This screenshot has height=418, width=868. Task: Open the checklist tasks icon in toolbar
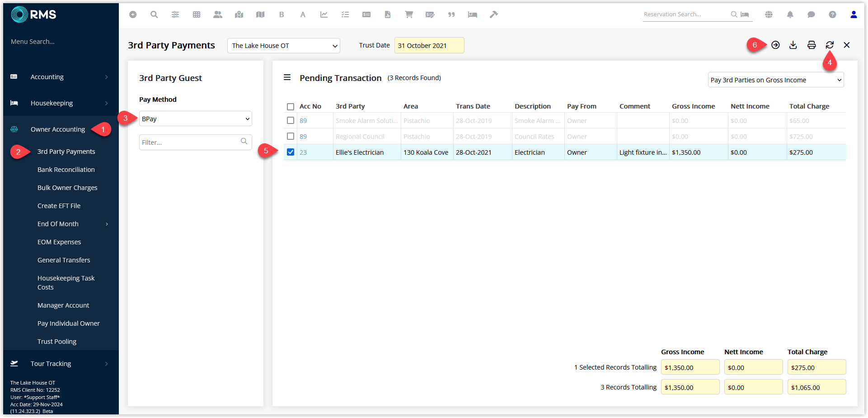pyautogui.click(x=345, y=14)
